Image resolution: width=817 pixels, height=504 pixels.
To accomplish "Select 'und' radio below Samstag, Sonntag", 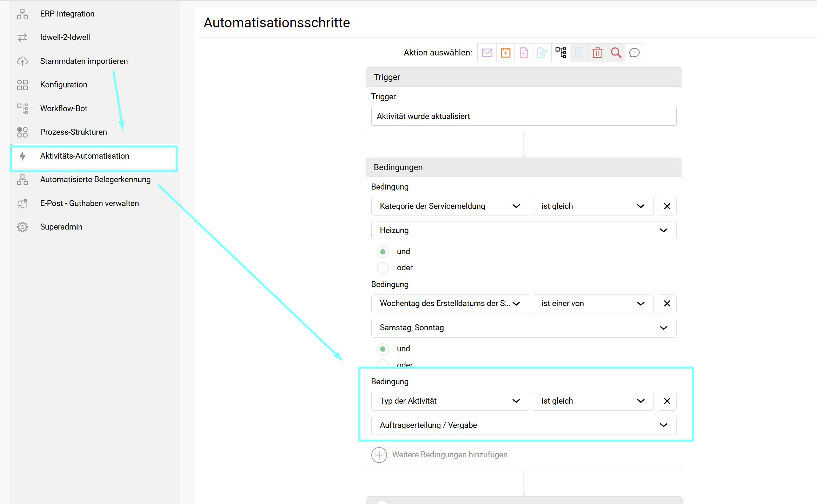I will 383,349.
